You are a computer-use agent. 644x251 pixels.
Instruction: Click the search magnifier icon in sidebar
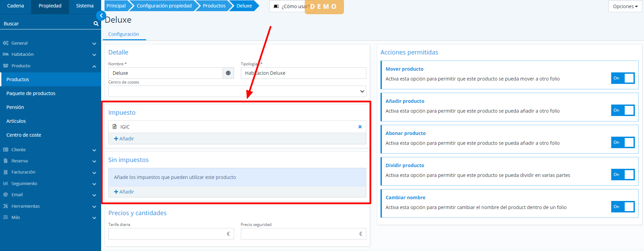pos(96,24)
